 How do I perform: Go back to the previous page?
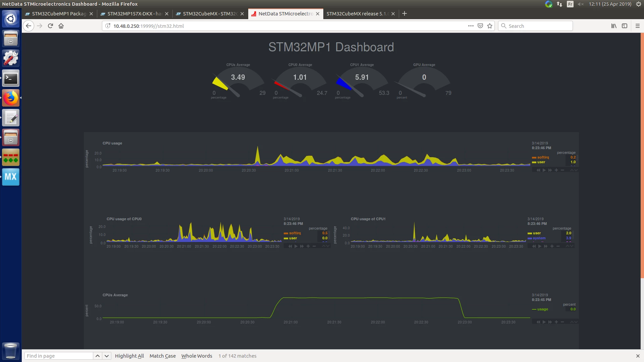pos(29,26)
